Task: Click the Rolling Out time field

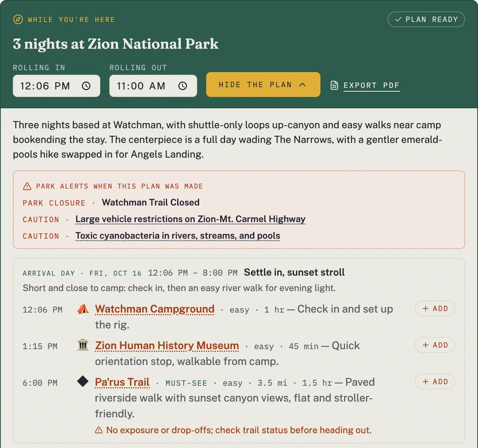Action: click(153, 86)
